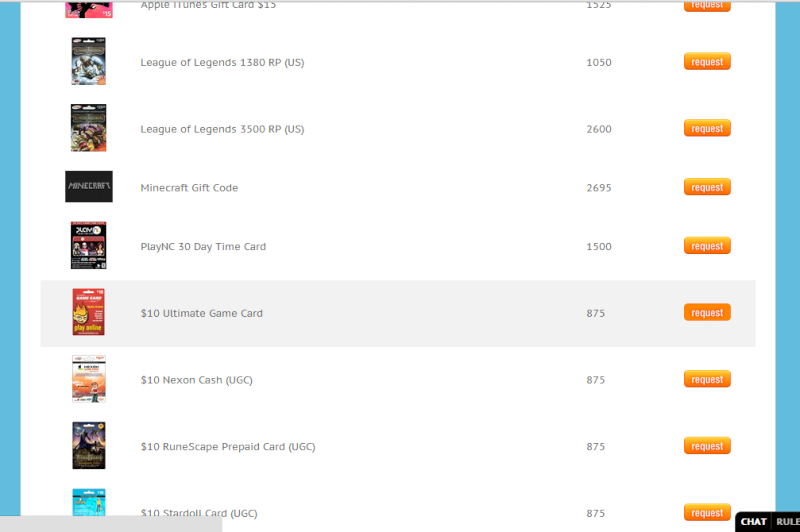Request PlayNC 30 Day Time Card
Image resolution: width=800 pixels, height=532 pixels.
(x=707, y=246)
